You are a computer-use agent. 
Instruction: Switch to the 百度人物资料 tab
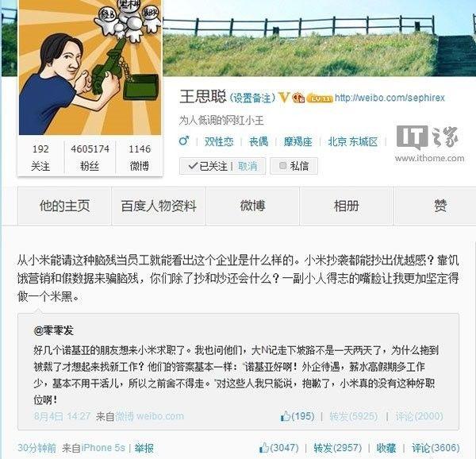(x=159, y=206)
